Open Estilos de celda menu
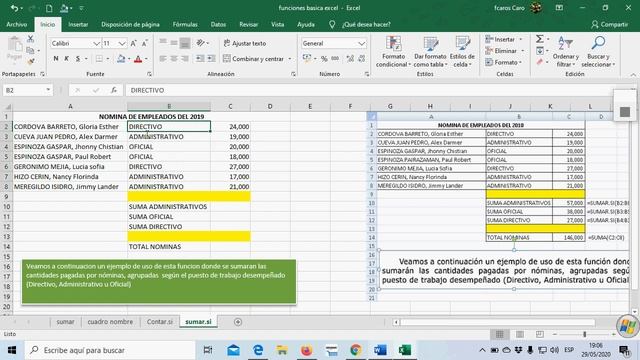 [462, 52]
